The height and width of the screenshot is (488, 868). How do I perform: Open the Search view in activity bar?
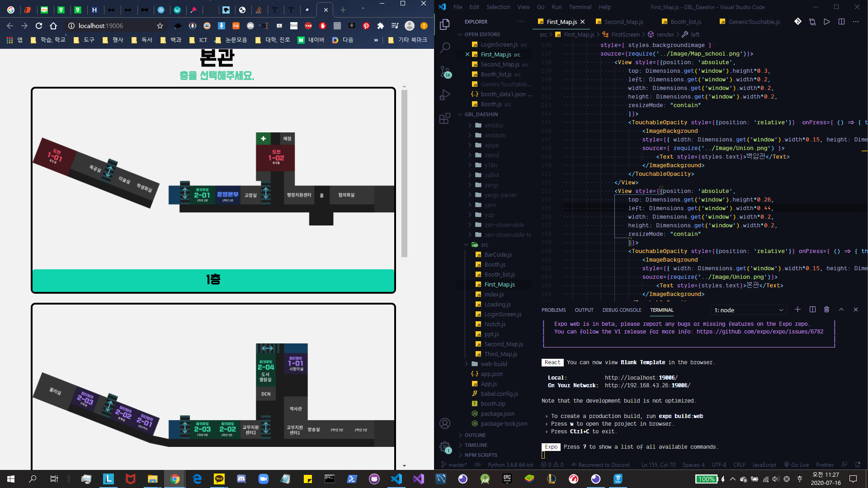[x=445, y=47]
